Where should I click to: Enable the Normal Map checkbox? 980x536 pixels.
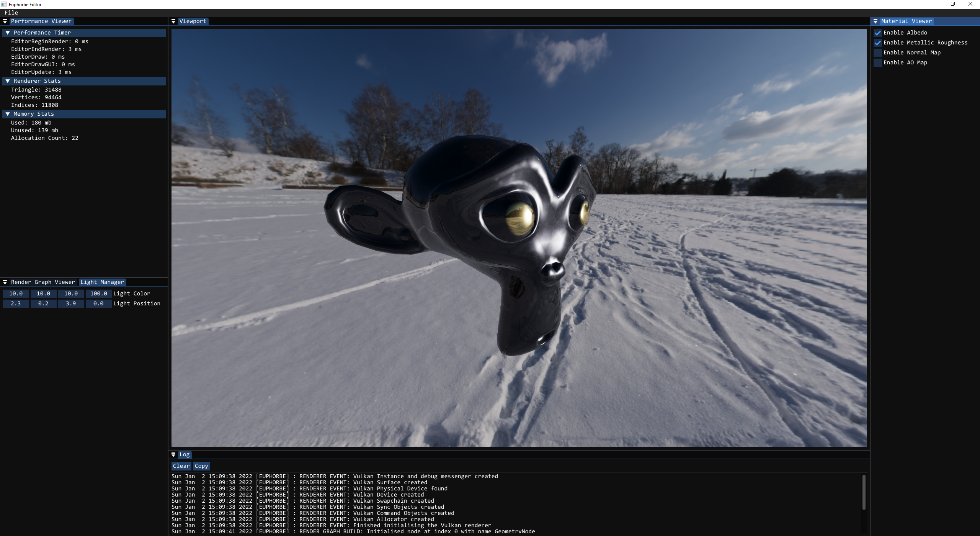[878, 53]
